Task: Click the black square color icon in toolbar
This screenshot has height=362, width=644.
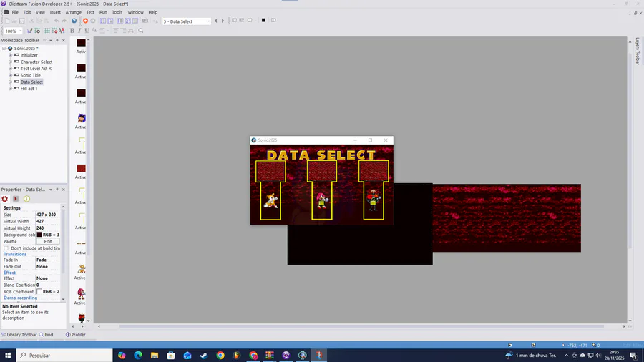Action: click(x=263, y=20)
